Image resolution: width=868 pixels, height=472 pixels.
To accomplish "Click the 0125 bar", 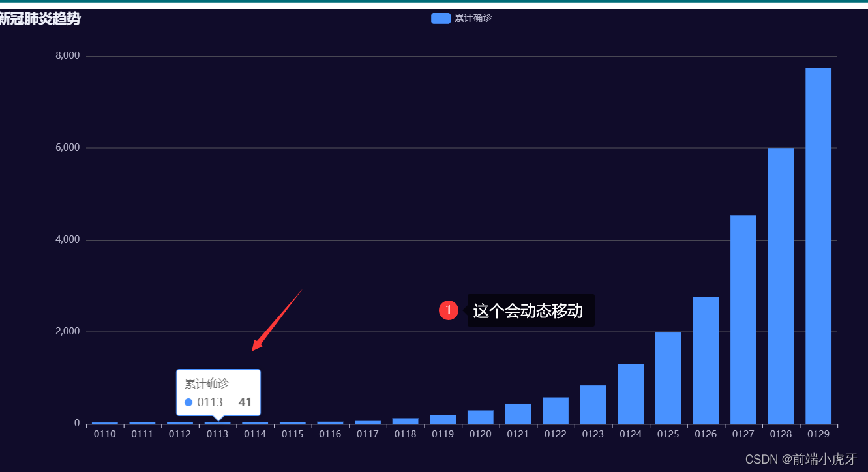I will pos(668,378).
